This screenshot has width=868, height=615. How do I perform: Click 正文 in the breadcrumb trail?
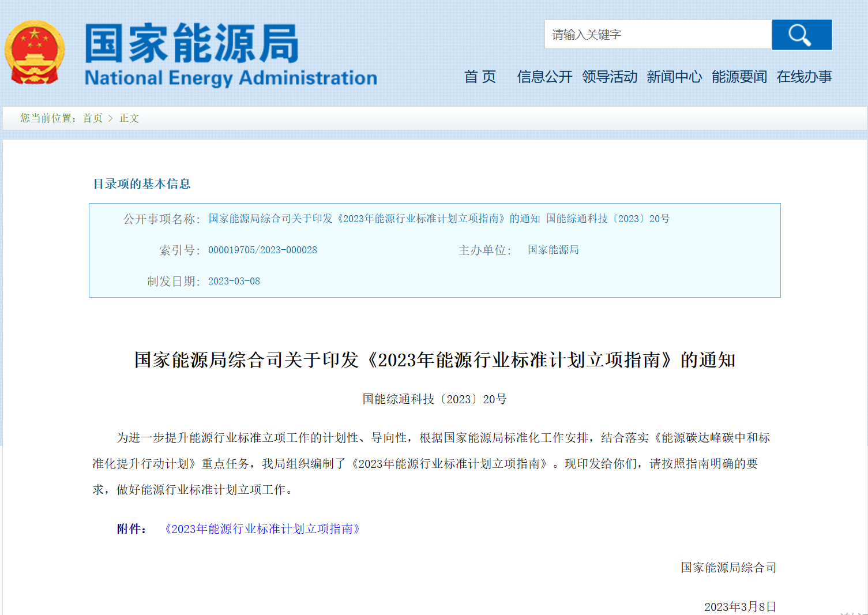[129, 118]
